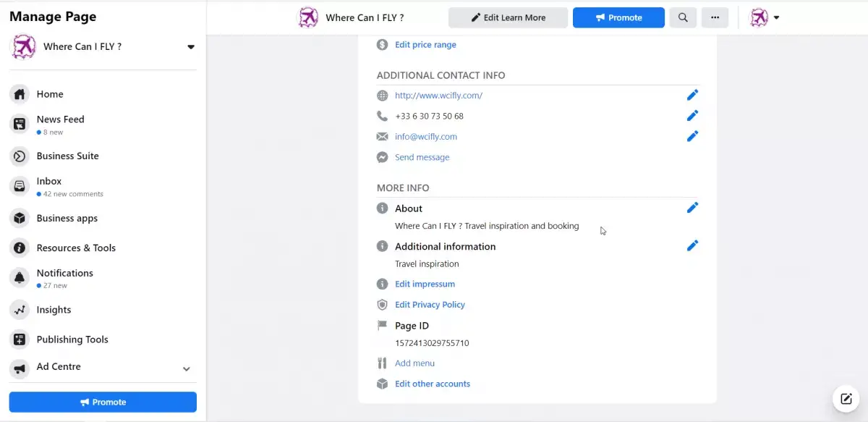Screen dimensions: 868x422
Task: Click the compose new message icon
Action: 846,399
